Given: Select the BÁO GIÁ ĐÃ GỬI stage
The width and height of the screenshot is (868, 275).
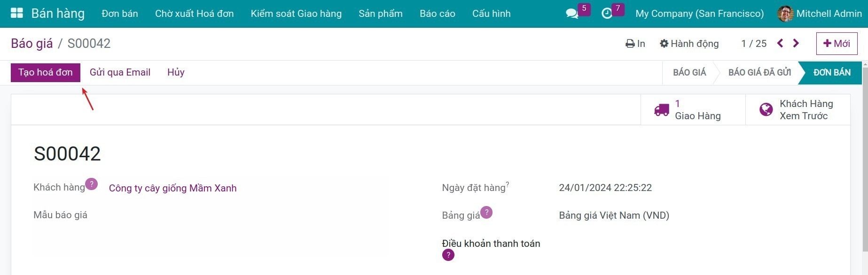Looking at the screenshot, I should click(759, 72).
